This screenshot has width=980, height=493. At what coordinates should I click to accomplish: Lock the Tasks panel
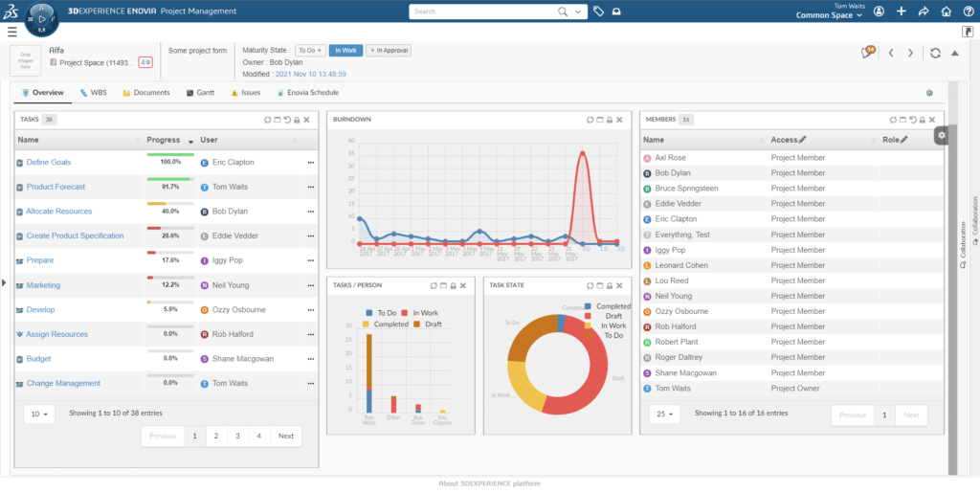297,120
